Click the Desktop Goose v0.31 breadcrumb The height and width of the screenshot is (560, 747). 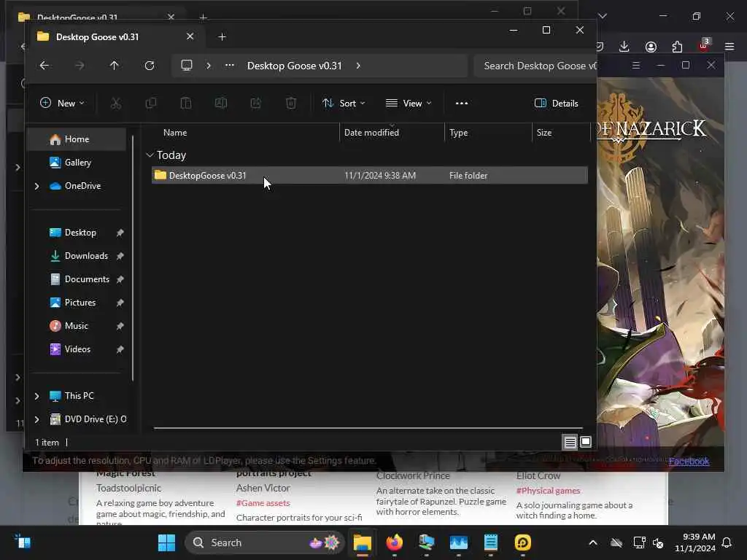pyautogui.click(x=295, y=66)
